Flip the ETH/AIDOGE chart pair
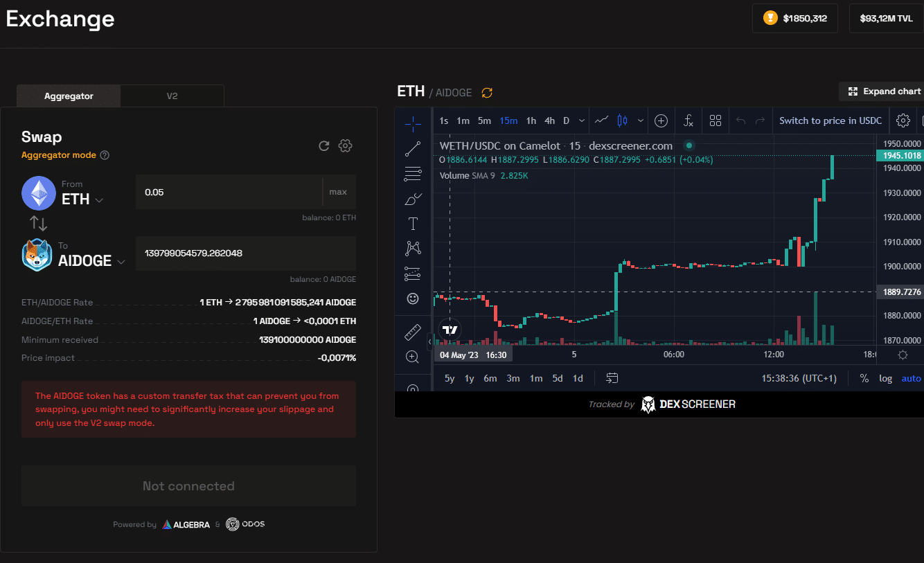 click(487, 93)
